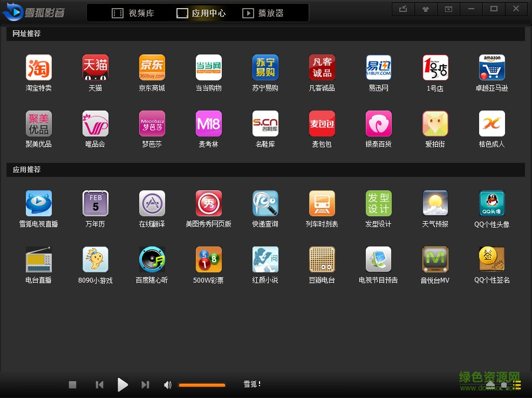Open the main menu dropdown in title bar
The image size is (532, 398).
pos(448,9)
